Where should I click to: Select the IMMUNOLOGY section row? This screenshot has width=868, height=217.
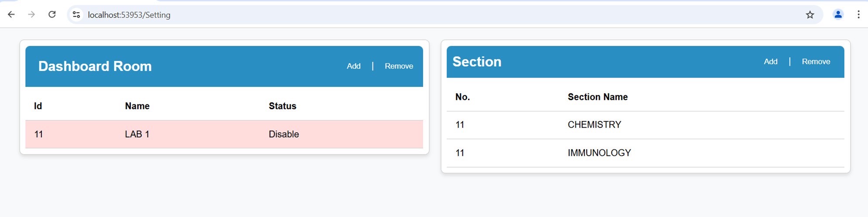tap(646, 153)
